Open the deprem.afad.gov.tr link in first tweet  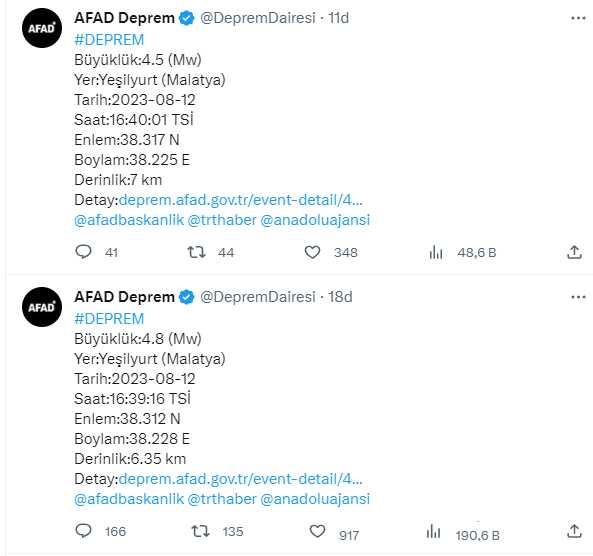[241, 200]
